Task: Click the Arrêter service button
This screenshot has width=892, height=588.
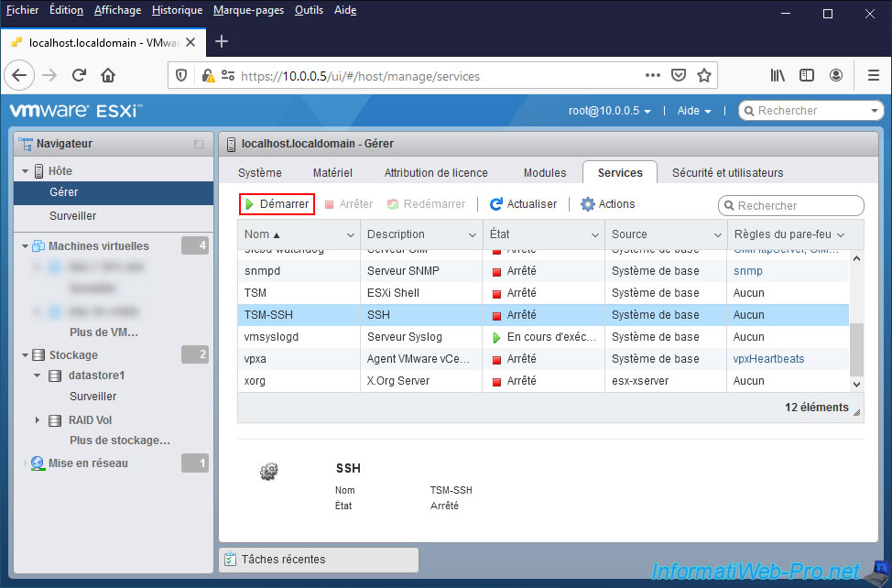Action: 348,204
